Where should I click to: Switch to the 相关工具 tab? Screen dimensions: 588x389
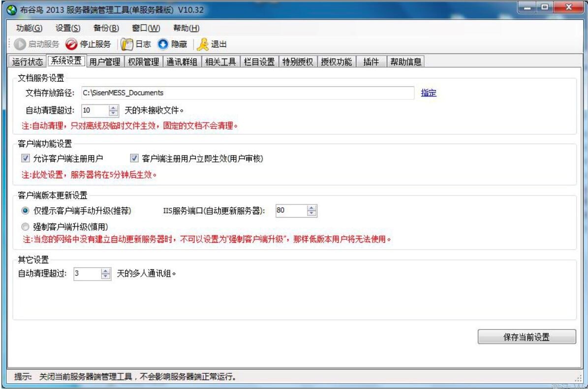click(220, 62)
